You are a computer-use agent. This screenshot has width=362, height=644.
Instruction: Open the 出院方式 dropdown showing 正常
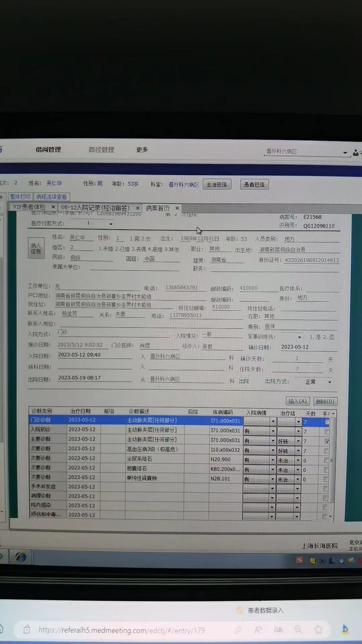tap(330, 382)
